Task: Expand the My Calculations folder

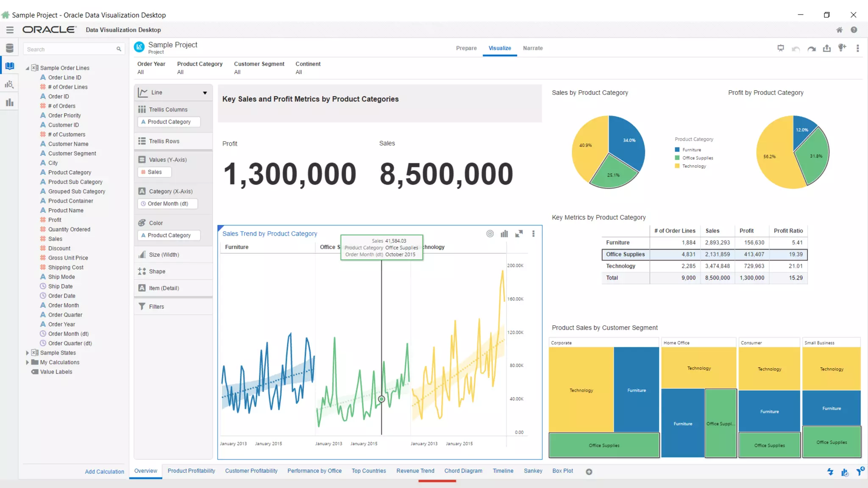Action: 28,362
